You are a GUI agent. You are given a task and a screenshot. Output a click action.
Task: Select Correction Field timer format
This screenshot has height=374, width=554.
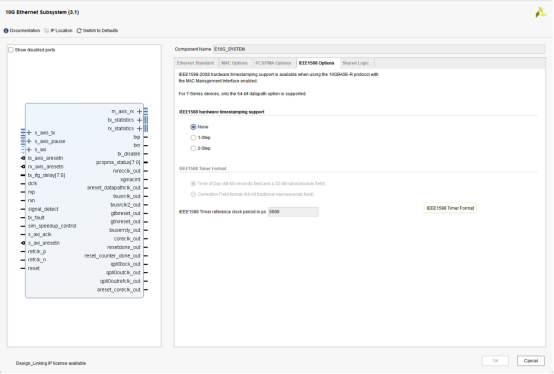click(193, 194)
